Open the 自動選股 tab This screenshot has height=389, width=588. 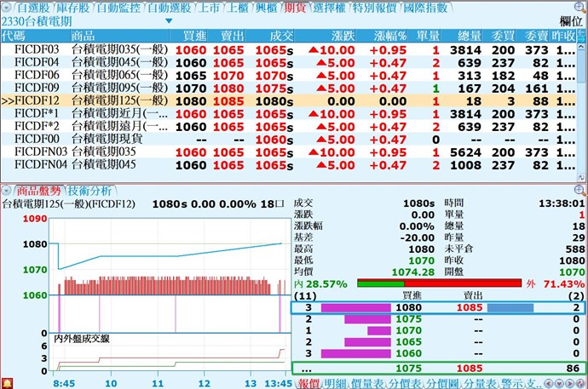pos(169,8)
